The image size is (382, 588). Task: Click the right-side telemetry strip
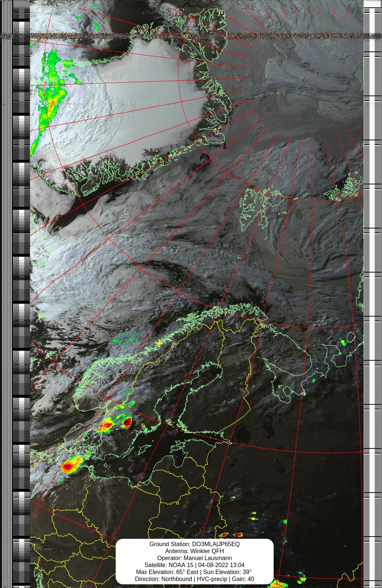tap(372, 294)
